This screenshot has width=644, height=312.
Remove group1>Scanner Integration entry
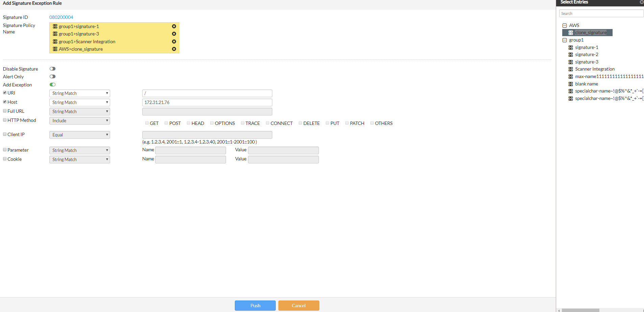174,41
